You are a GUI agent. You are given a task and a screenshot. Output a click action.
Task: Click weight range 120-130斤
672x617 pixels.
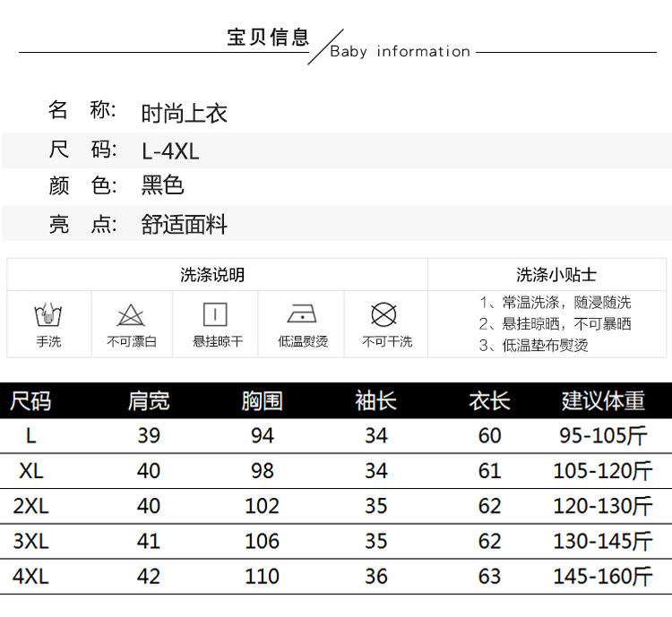click(x=603, y=507)
